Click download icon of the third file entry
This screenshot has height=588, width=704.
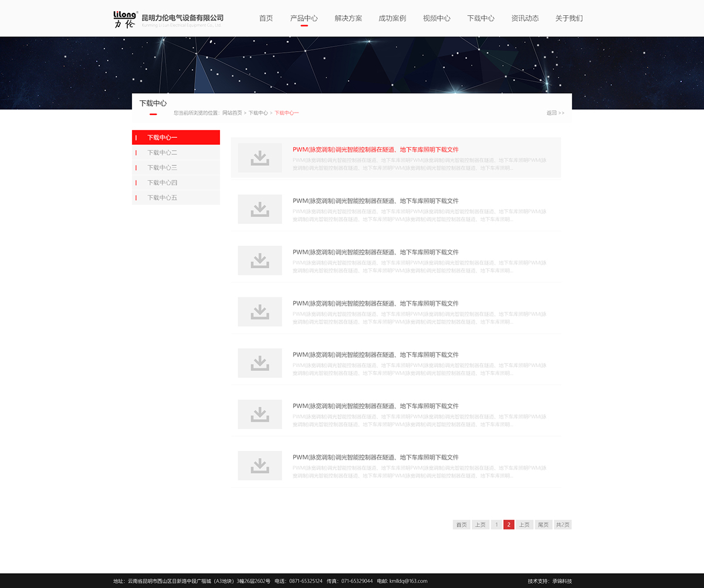[x=260, y=260]
